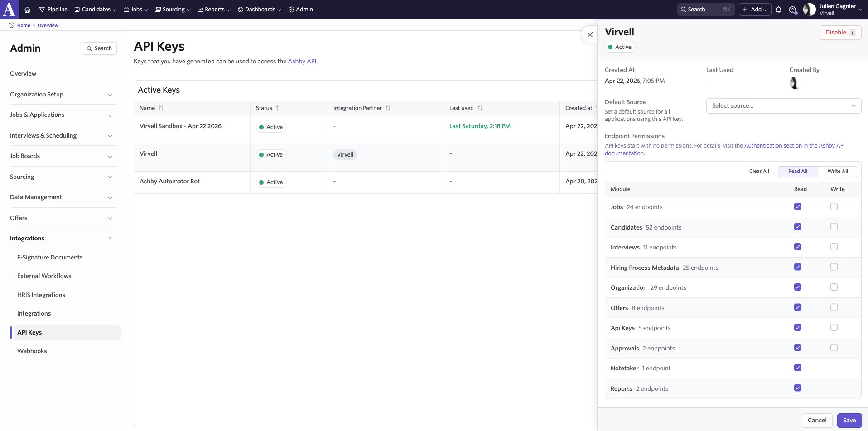868x431 pixels.
Task: Expand Sourcing section in Admin sidebar
Action: click(63, 177)
